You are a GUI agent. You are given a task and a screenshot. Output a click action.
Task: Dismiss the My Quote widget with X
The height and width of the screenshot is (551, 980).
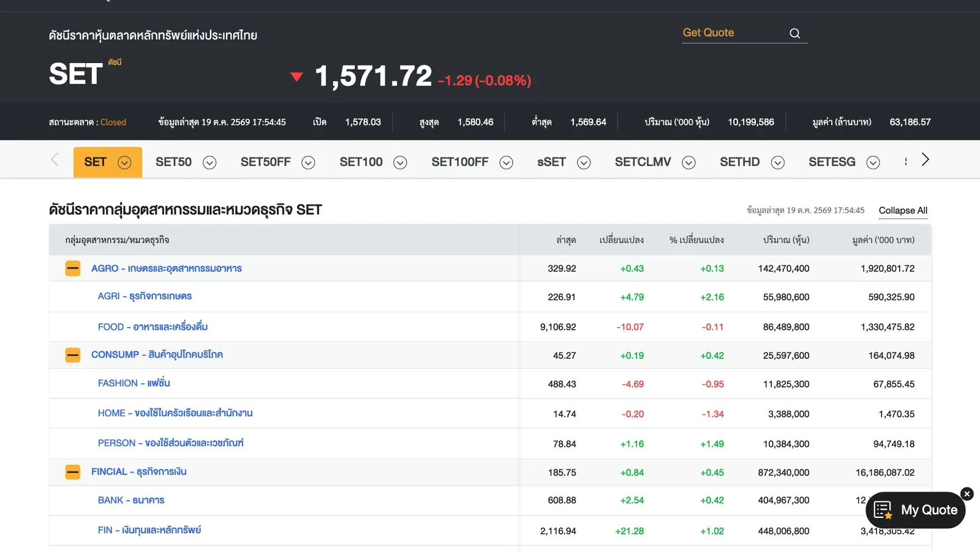click(967, 493)
